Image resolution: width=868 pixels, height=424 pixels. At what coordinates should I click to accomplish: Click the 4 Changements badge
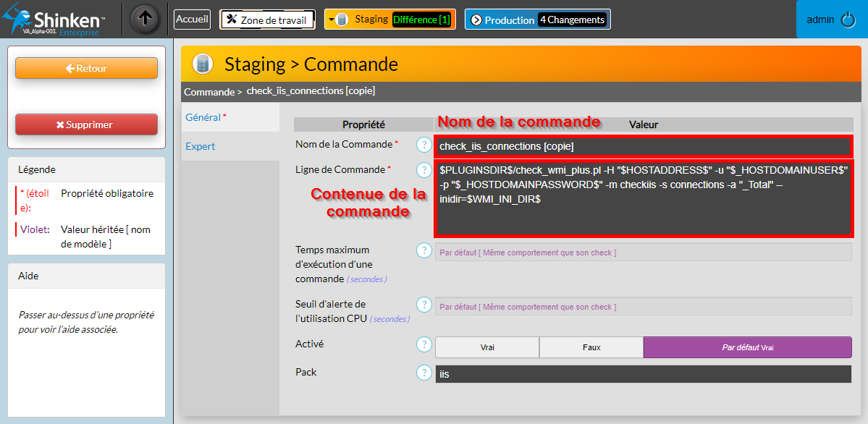pos(572,20)
